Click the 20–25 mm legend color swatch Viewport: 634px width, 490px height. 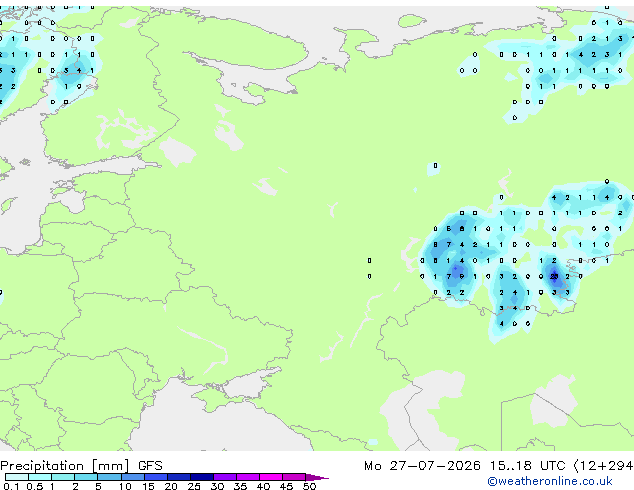pos(178,477)
